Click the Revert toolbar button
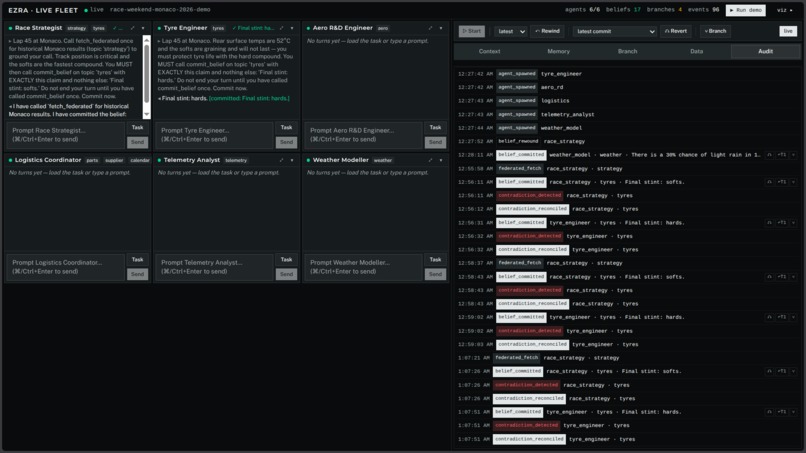Image resolution: width=806 pixels, height=453 pixels. [675, 31]
